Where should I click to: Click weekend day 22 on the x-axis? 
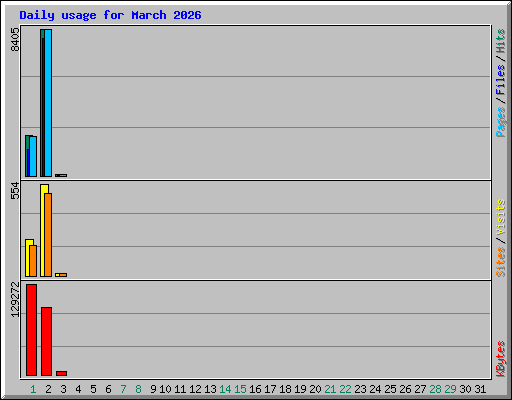click(x=345, y=389)
